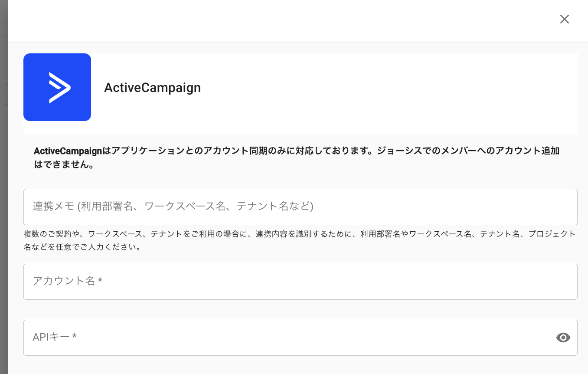Close the ActiveCampaign integration dialog
The width and height of the screenshot is (588, 374).
(564, 19)
